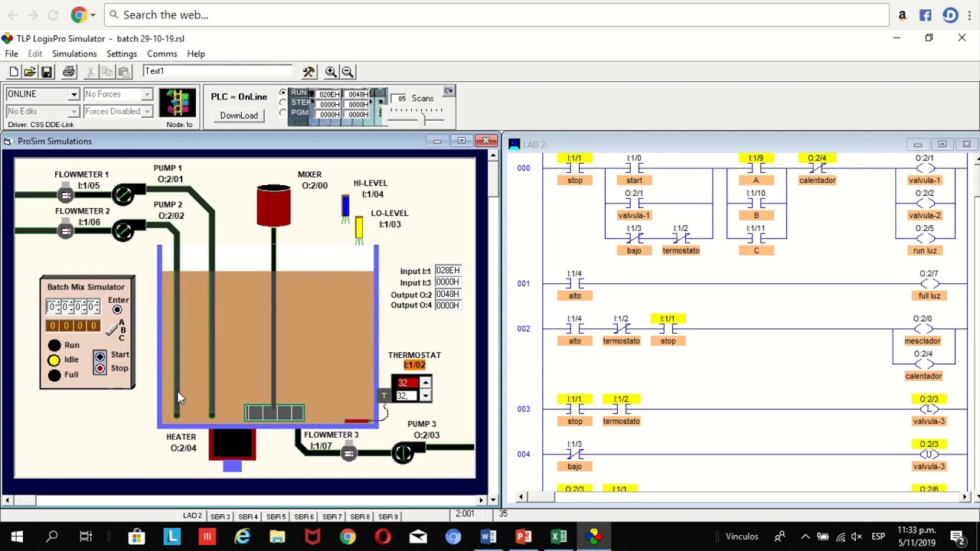Image resolution: width=980 pixels, height=551 pixels.
Task: Select the STEP mode radio button
Action: point(283,103)
